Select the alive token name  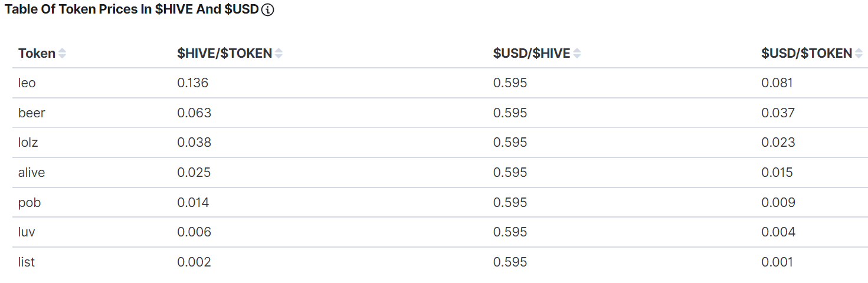(32, 173)
